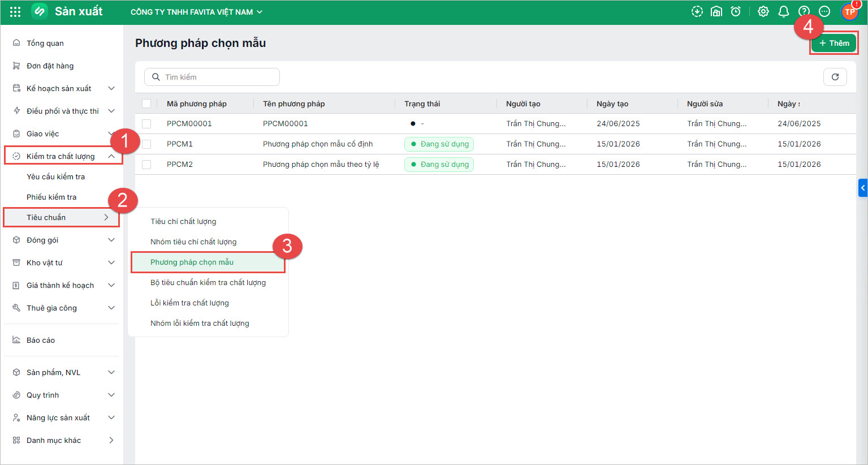This screenshot has width=868, height=465.
Task: Click the name Phương pháp chọn mẫu theo tỷ lệ
Action: click(x=321, y=164)
